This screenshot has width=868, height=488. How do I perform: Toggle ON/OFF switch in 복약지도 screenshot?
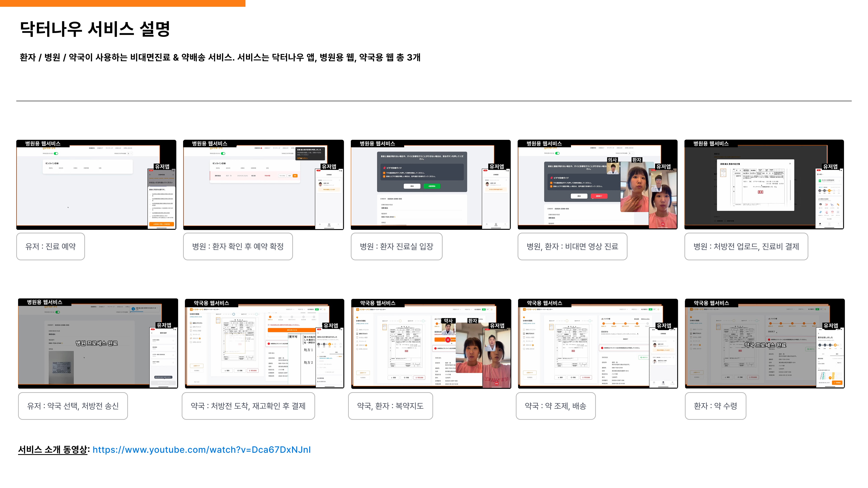click(x=486, y=309)
